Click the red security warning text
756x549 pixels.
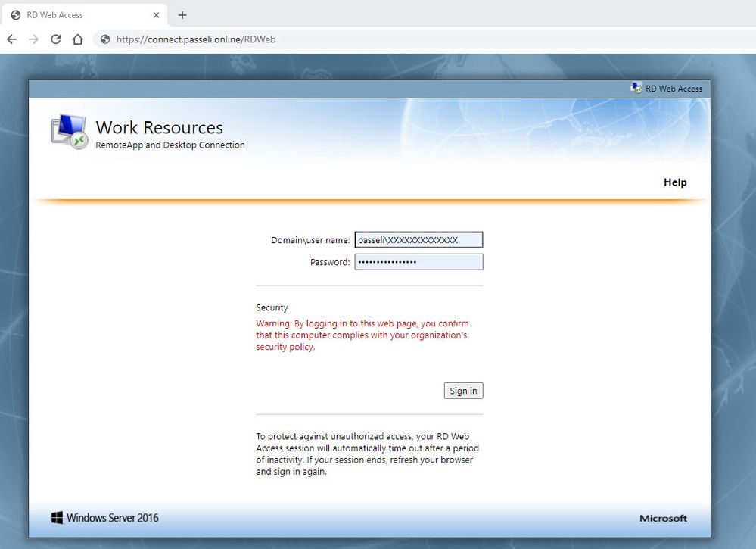(x=362, y=335)
